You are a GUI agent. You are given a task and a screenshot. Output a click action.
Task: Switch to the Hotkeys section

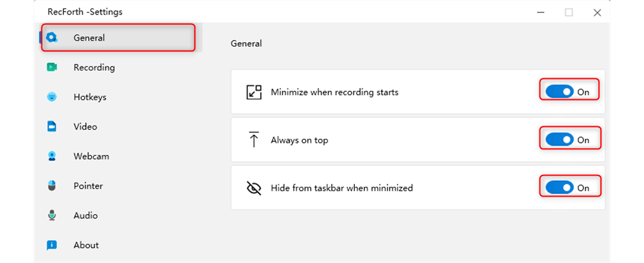pos(90,97)
